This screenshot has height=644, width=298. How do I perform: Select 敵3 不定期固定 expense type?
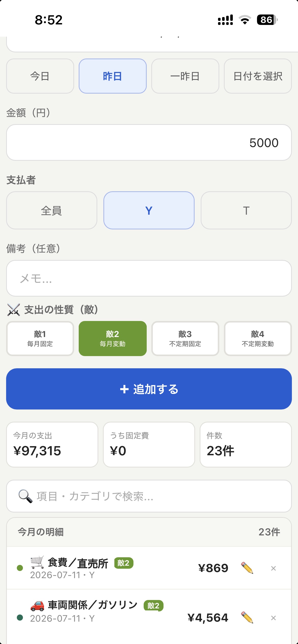[x=185, y=339]
